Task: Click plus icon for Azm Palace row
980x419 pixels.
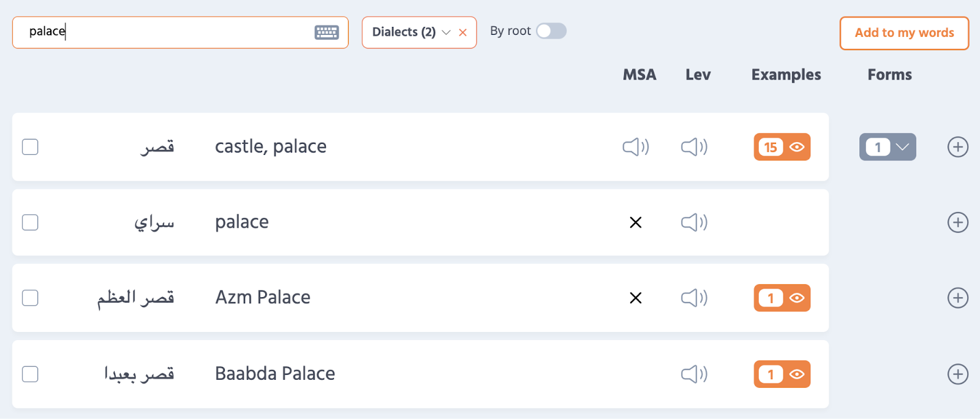Action: (957, 298)
